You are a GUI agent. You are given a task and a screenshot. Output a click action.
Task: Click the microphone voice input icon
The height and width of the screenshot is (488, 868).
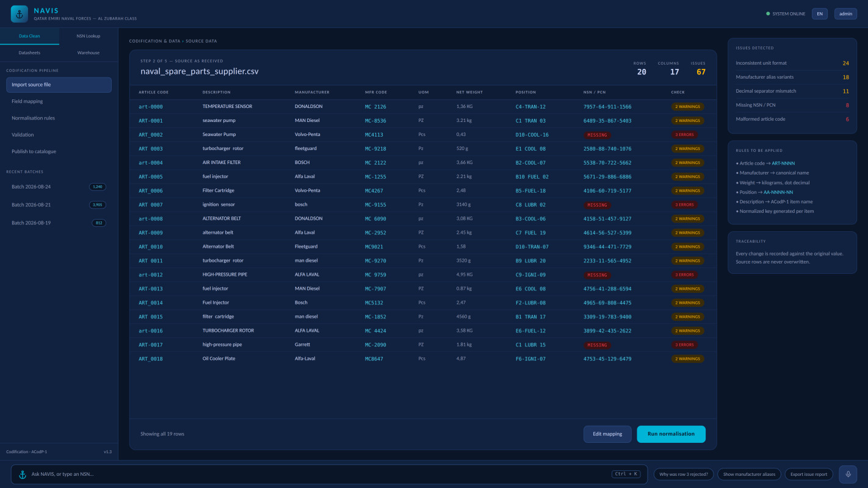[x=848, y=474]
